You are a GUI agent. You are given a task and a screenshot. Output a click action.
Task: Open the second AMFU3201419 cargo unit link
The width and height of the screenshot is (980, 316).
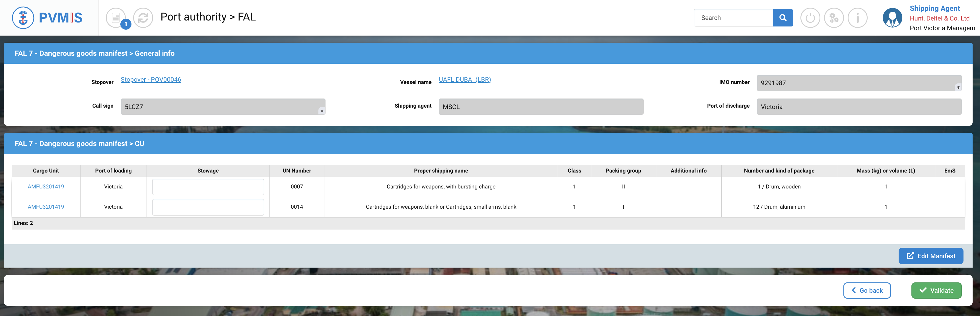pos(46,207)
